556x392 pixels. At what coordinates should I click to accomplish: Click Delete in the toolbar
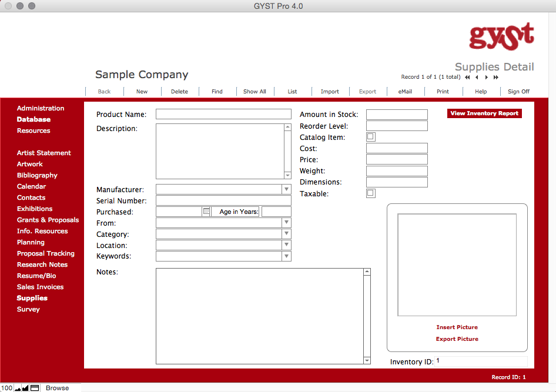pyautogui.click(x=179, y=92)
